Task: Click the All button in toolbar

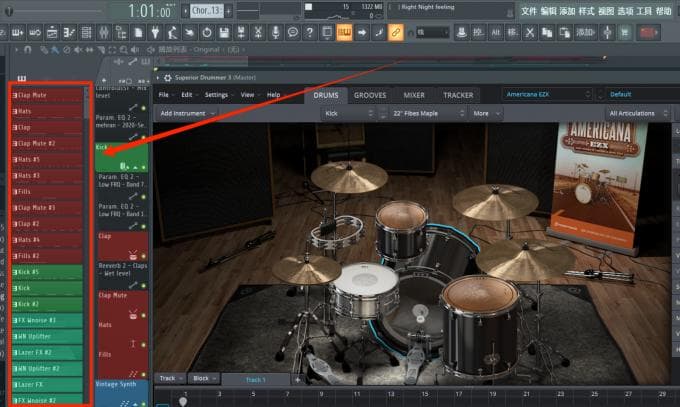Action: pyautogui.click(x=496, y=33)
